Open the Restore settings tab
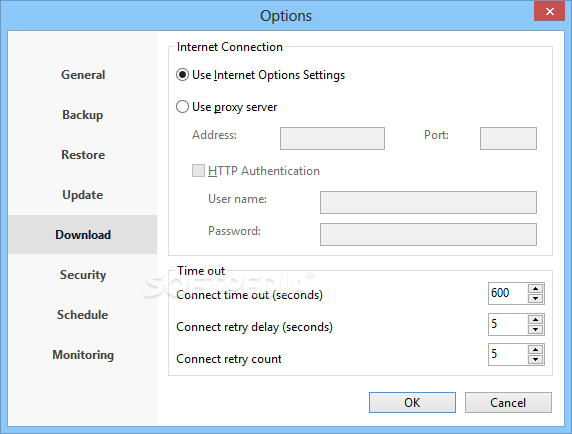The image size is (572, 434). click(83, 155)
